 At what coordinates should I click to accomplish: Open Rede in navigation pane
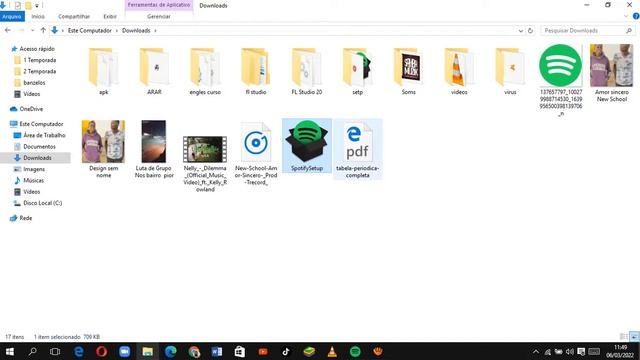[21, 218]
